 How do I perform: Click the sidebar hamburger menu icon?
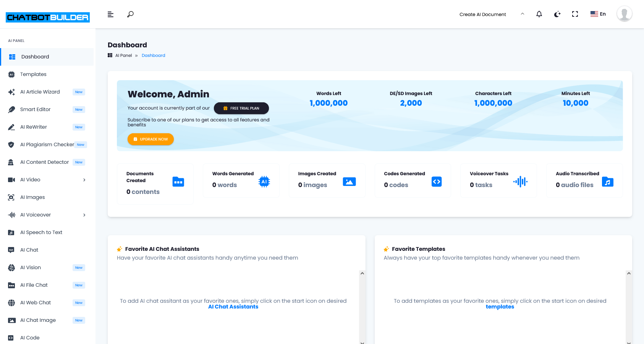coord(110,14)
